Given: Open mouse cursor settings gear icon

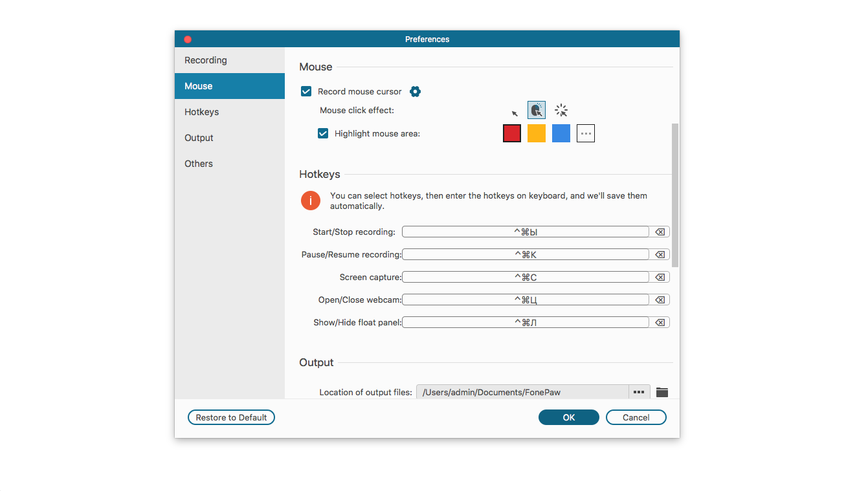Looking at the screenshot, I should [416, 92].
